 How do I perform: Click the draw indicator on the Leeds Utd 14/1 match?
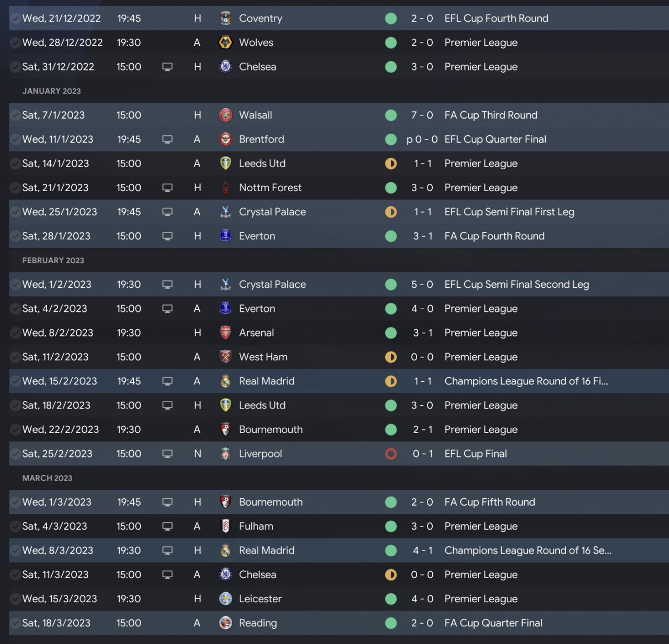coord(391,163)
